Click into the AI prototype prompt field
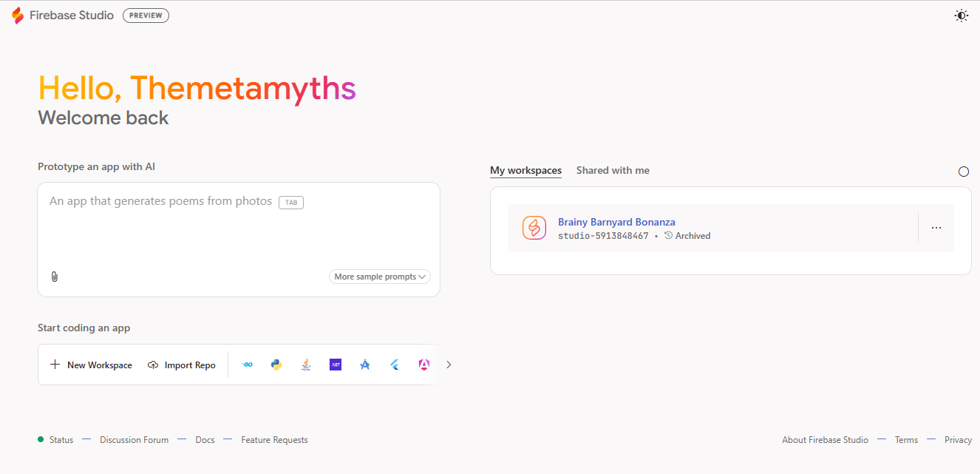This screenshot has width=980, height=474. [x=239, y=240]
